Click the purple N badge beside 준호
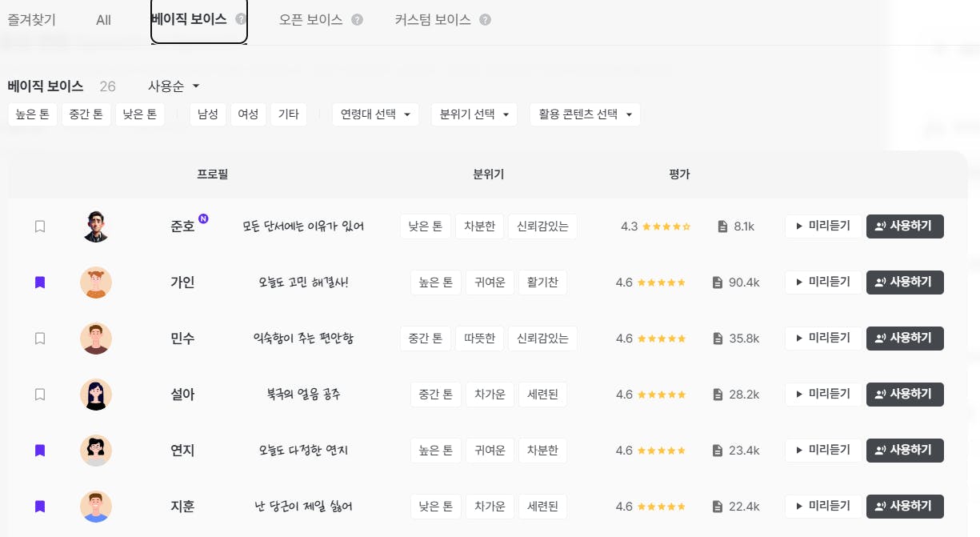This screenshot has width=980, height=537. (x=203, y=218)
